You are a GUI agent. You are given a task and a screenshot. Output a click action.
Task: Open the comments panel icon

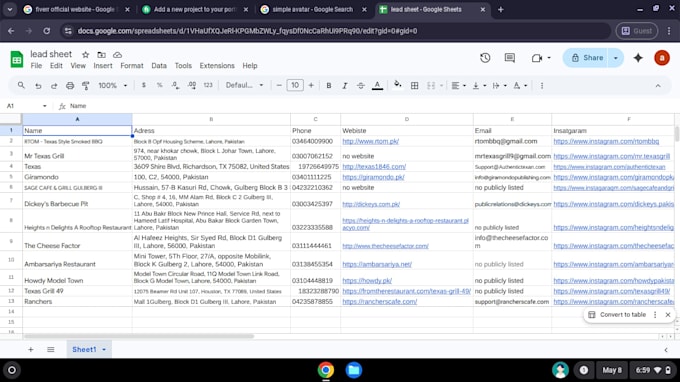coord(510,58)
